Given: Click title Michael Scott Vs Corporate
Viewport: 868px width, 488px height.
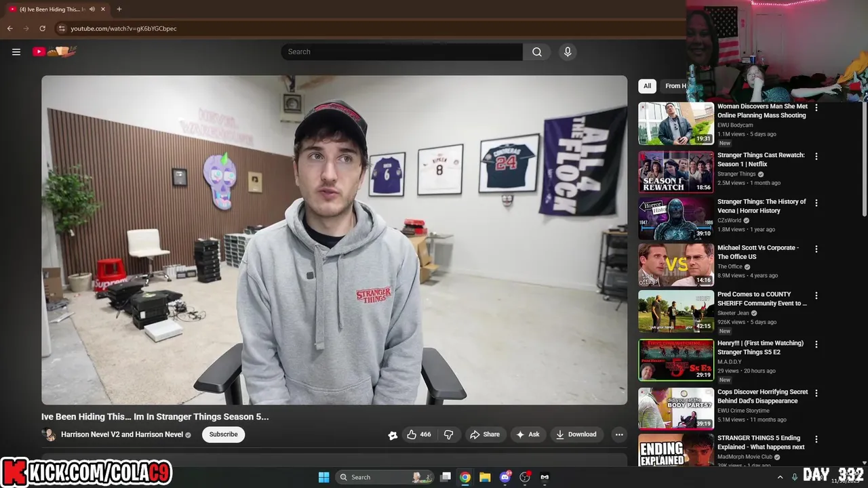Looking at the screenshot, I should [x=758, y=252].
